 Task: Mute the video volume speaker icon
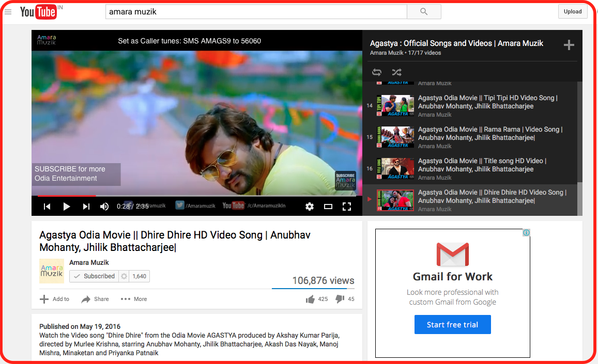pyautogui.click(x=104, y=207)
